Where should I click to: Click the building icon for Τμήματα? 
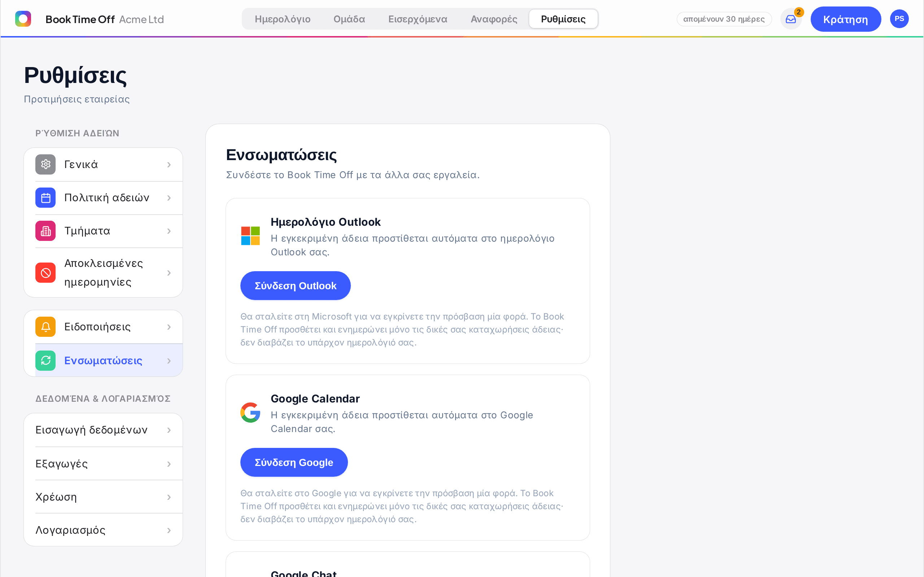pos(45,231)
